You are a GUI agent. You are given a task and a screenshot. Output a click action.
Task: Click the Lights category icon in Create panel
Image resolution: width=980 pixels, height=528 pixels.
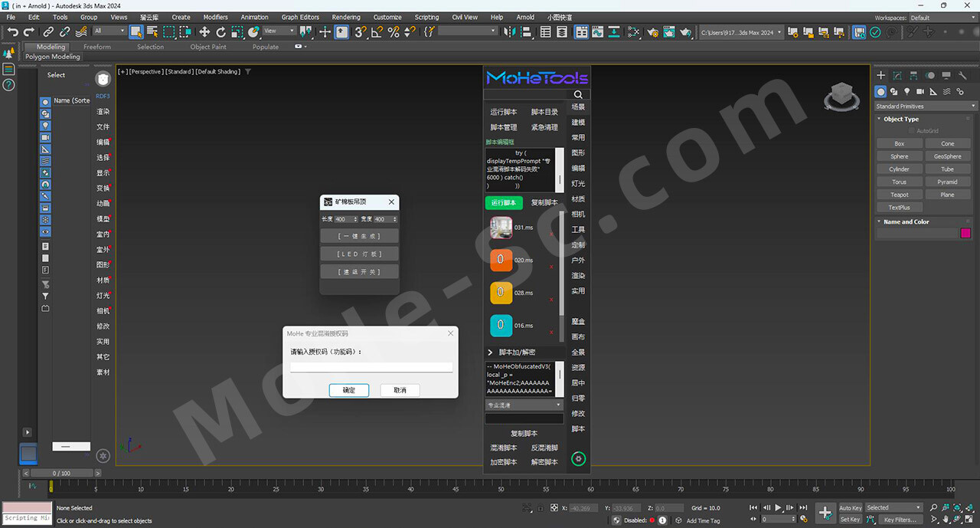pyautogui.click(x=907, y=91)
